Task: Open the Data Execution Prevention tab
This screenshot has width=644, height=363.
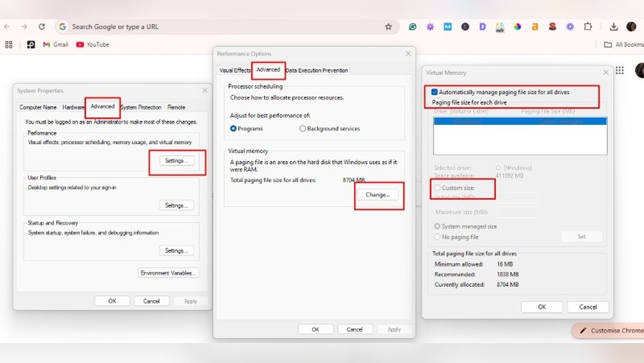Action: (x=316, y=70)
